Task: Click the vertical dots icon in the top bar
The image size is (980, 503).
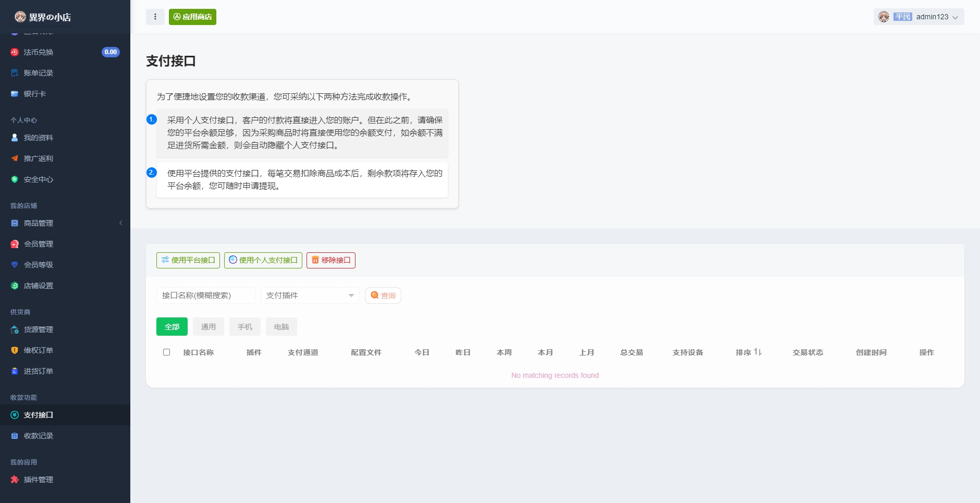Action: [155, 17]
